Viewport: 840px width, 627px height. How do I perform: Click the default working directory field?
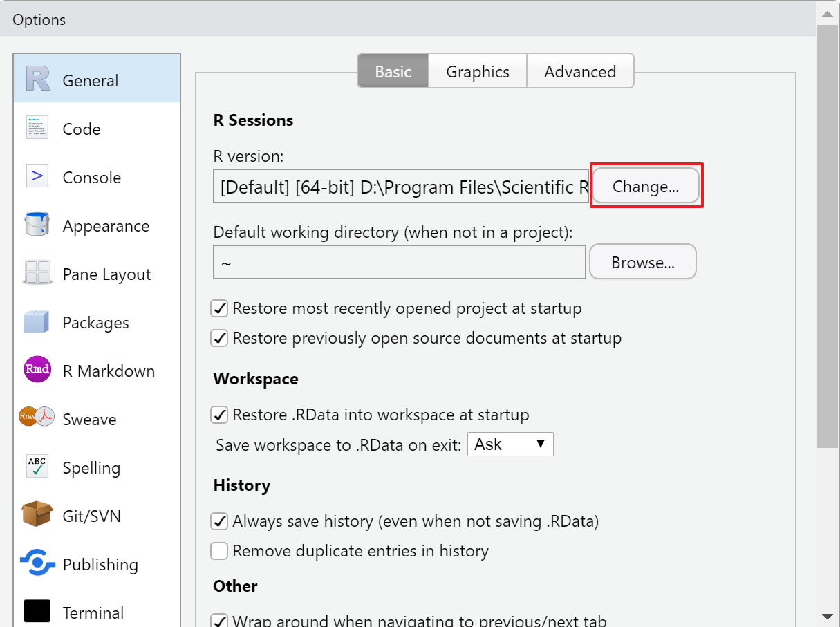tap(400, 263)
